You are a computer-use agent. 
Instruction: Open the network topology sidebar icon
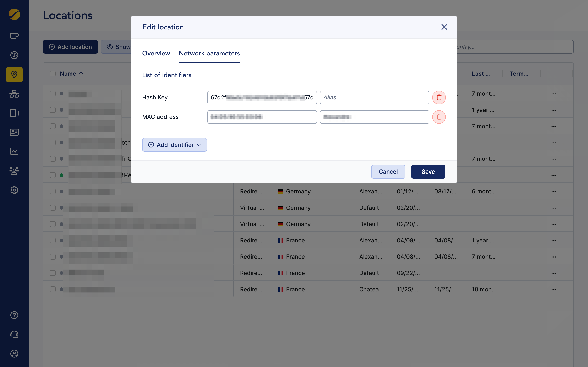tap(14, 94)
